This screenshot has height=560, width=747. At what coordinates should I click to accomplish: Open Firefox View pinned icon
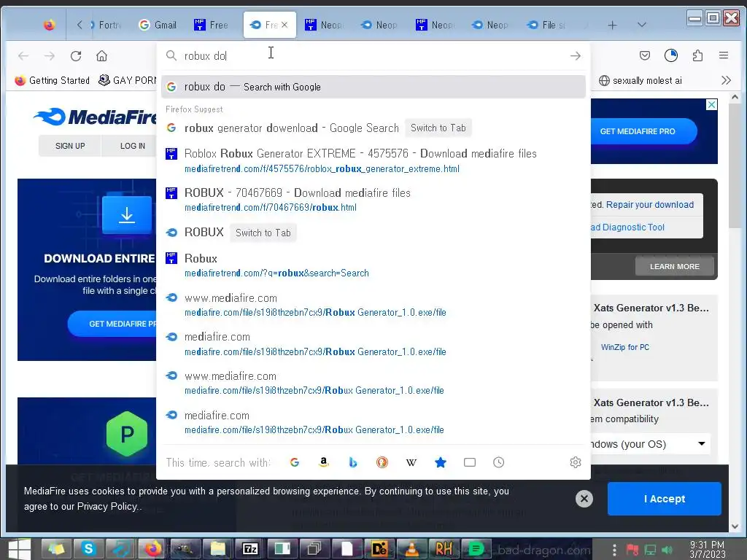pyautogui.click(x=49, y=25)
